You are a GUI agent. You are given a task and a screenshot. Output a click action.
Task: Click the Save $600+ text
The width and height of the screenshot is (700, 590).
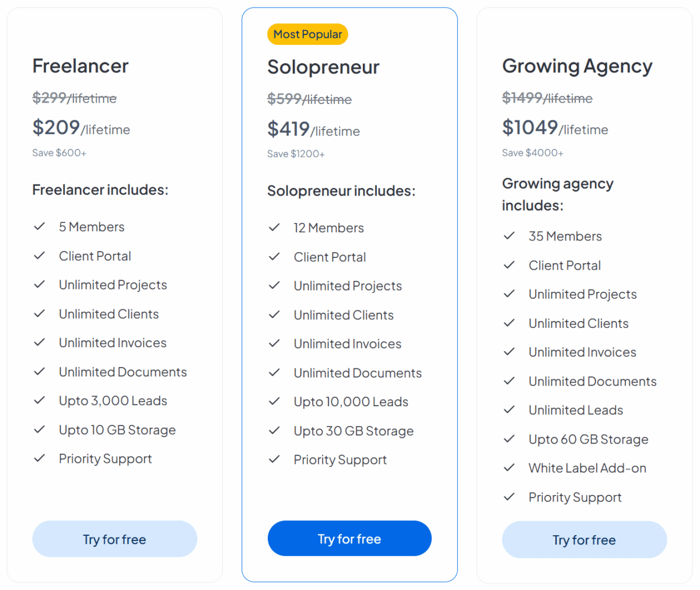60,153
